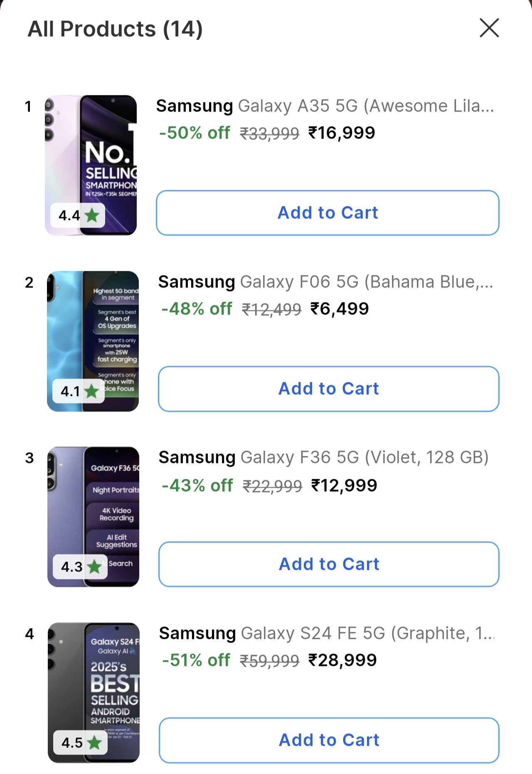The height and width of the screenshot is (774, 532).
Task: Tap the 4.1 star rating badge
Action: (79, 391)
